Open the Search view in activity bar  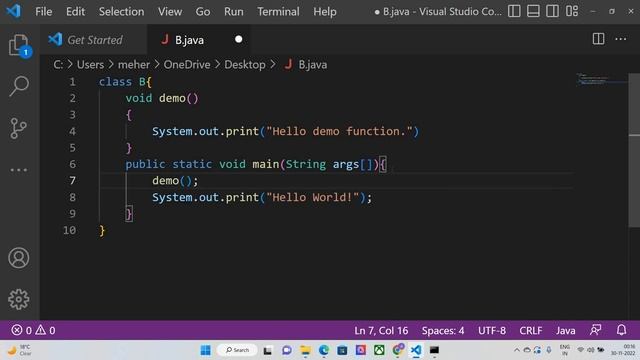[x=19, y=86]
